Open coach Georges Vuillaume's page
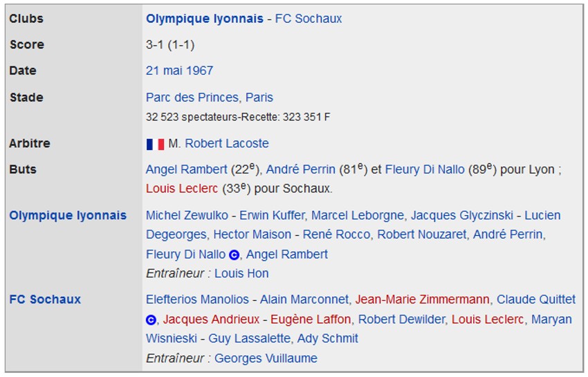The height and width of the screenshot is (377, 588). point(266,358)
